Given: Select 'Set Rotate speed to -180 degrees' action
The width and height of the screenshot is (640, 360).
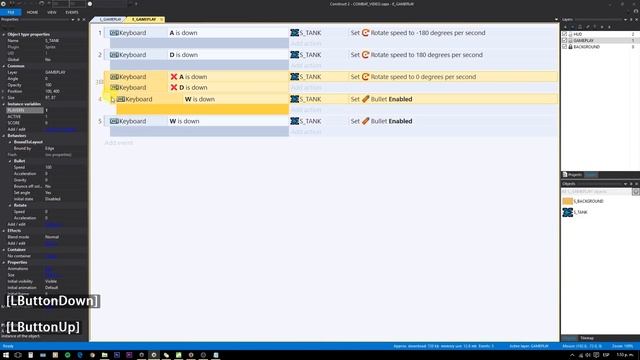Looking at the screenshot, I should tap(418, 33).
